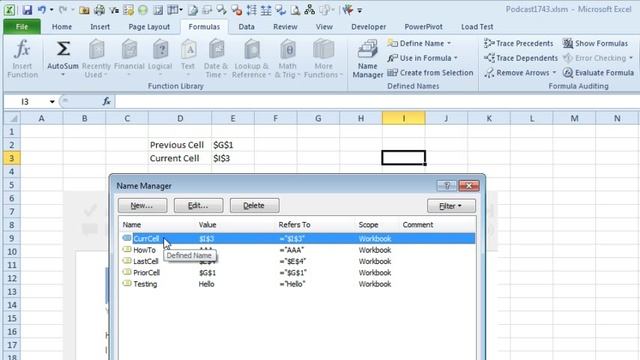Expand the Use in Formula dropdown
Screen dimensions: 640x360
[456, 58]
